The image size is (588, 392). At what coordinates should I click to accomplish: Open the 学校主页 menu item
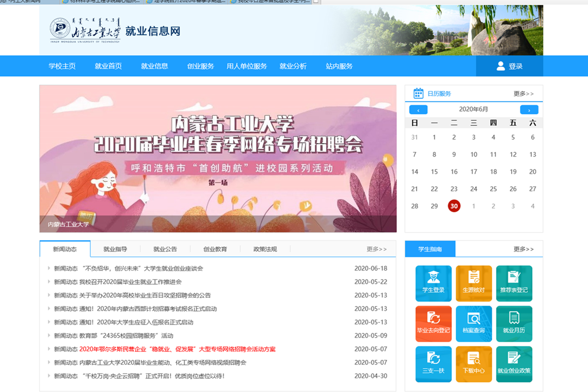point(62,66)
